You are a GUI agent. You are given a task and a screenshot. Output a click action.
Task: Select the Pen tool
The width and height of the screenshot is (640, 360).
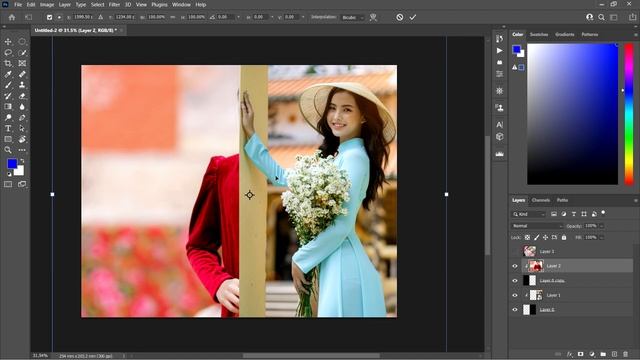22,118
